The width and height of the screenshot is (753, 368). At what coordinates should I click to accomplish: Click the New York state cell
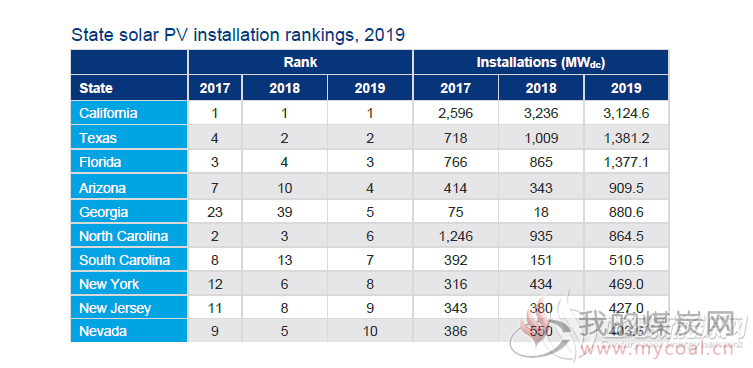(x=129, y=284)
